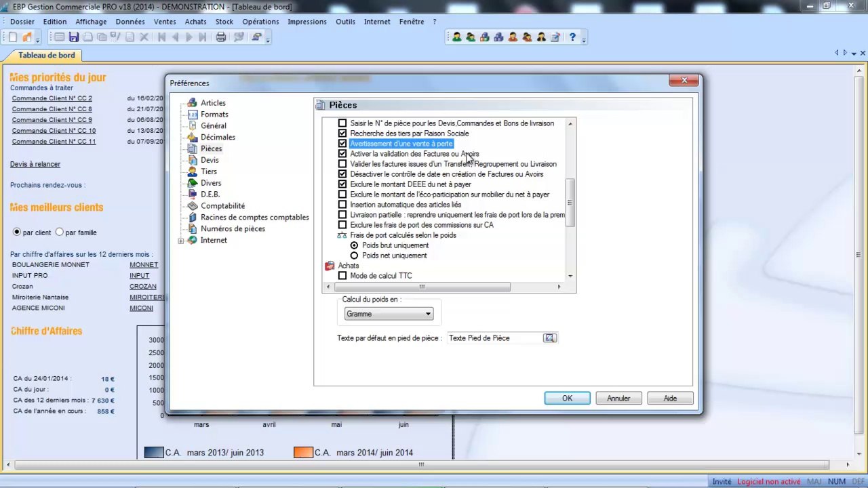The image size is (868, 488).
Task: Click the printer icon in the toolbar
Action: pos(221,37)
